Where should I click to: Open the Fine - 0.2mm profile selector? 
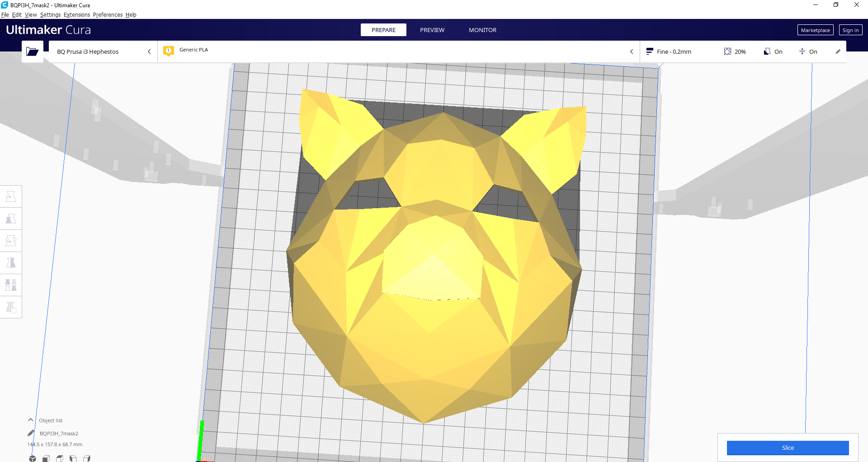[673, 51]
